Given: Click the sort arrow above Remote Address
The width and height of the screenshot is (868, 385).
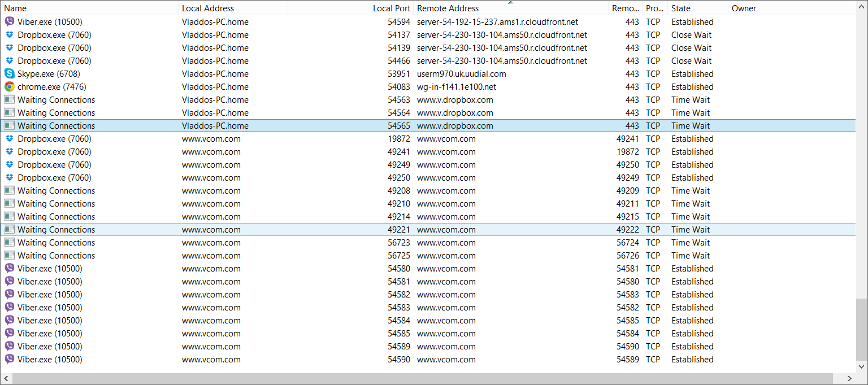Looking at the screenshot, I should coord(510,3).
